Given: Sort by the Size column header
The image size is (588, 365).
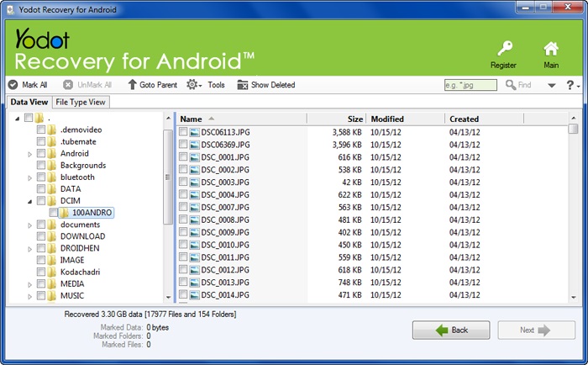Looking at the screenshot, I should 337,119.
